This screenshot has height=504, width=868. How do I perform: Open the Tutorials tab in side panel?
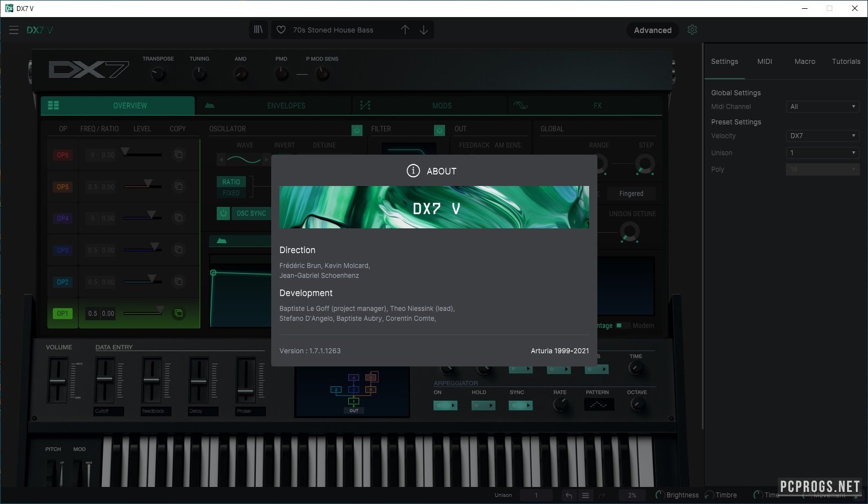846,62
